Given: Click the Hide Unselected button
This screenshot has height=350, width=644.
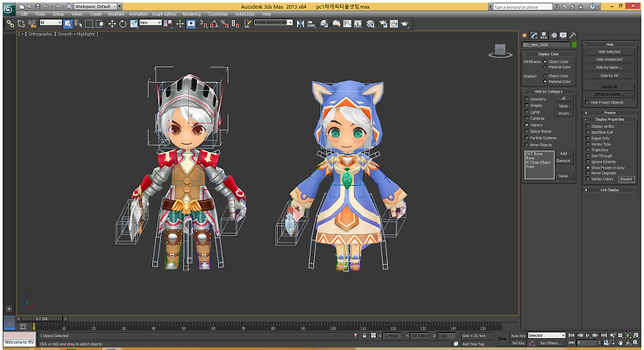Looking at the screenshot, I should (609, 60).
